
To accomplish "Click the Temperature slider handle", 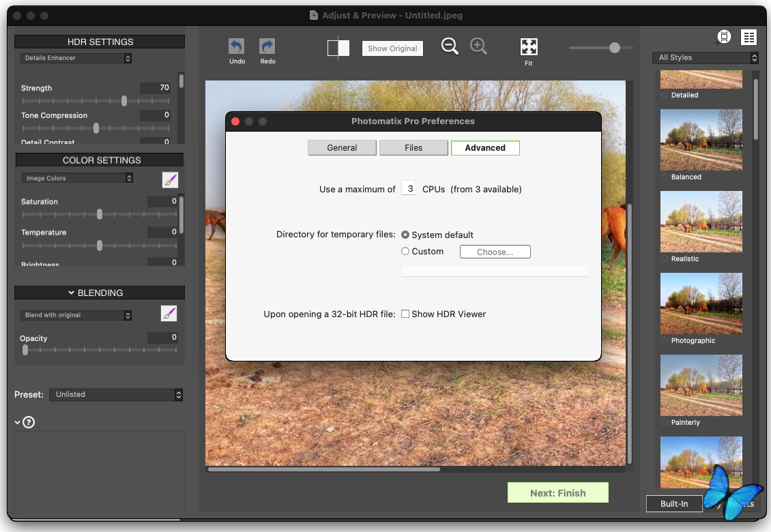I will [100, 246].
